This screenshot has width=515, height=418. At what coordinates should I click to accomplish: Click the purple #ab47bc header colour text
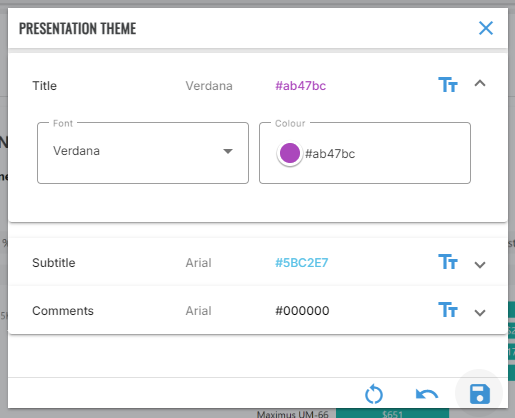tap(300, 86)
